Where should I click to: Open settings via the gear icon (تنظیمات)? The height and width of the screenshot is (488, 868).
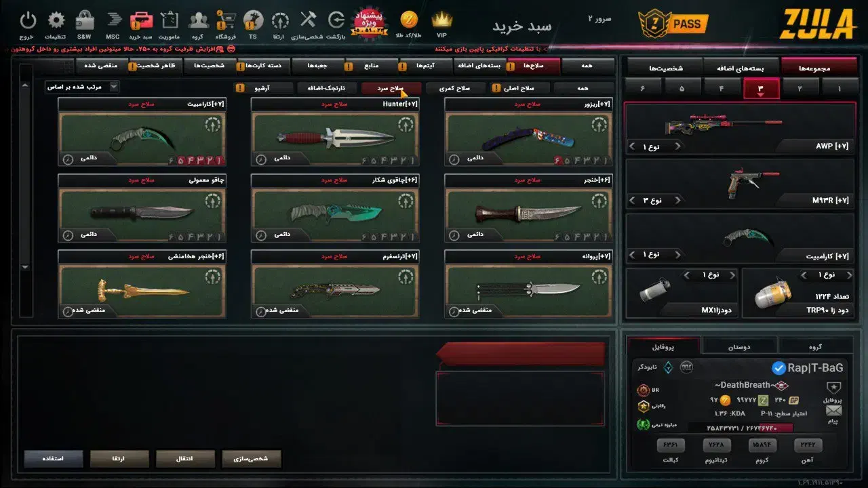click(x=57, y=20)
